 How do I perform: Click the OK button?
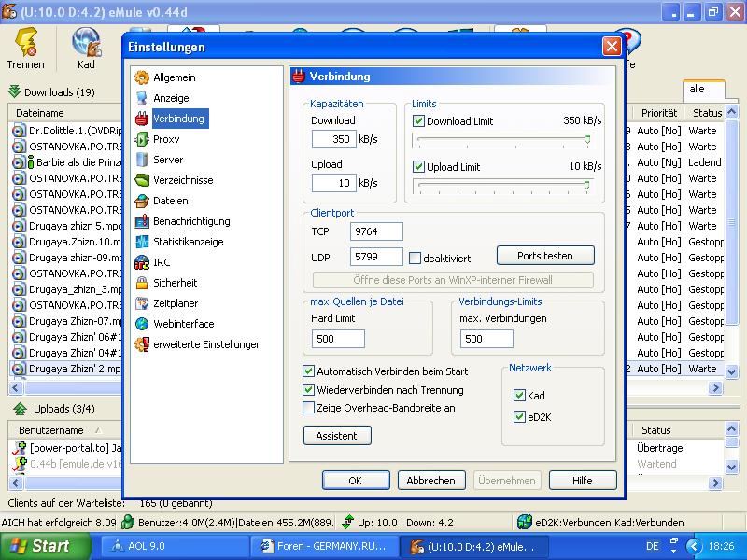coord(356,481)
